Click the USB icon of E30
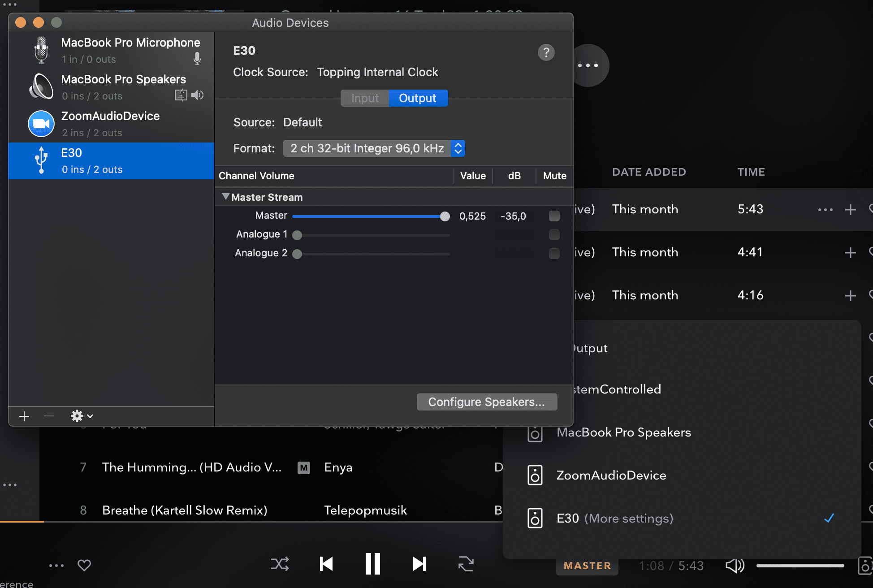 click(41, 160)
